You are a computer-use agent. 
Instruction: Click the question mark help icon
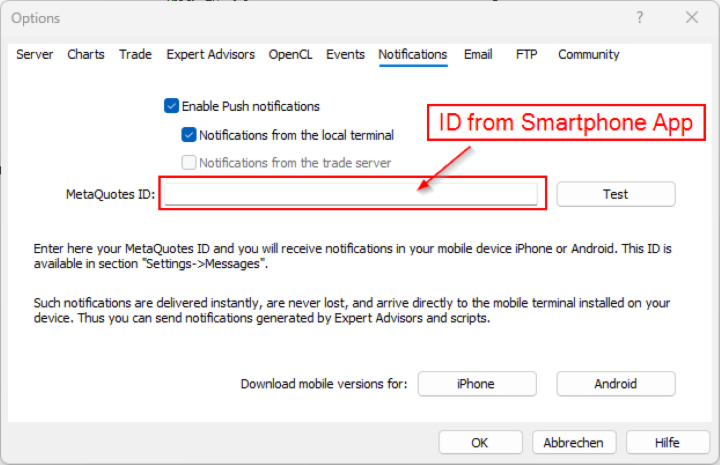(x=640, y=18)
